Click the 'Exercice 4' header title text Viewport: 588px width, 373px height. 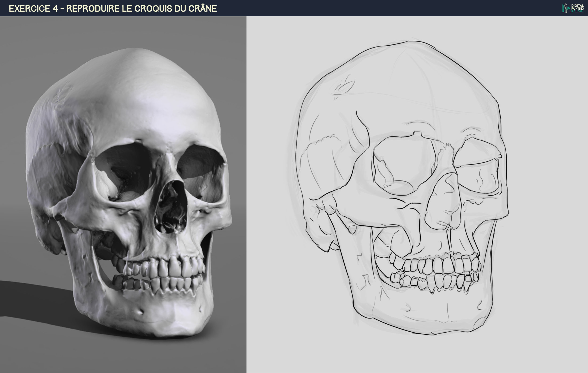coord(33,8)
